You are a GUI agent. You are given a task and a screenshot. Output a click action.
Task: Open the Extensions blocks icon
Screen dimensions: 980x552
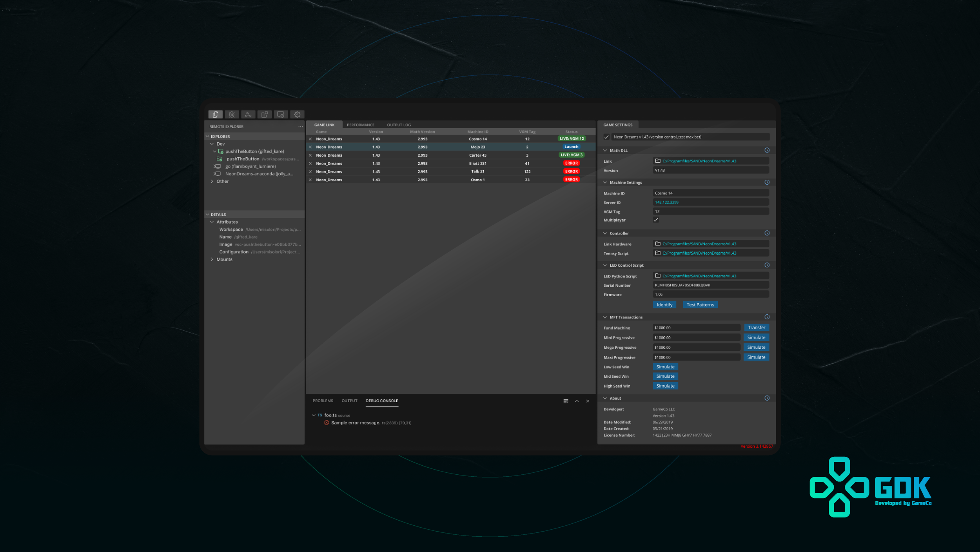265,115
